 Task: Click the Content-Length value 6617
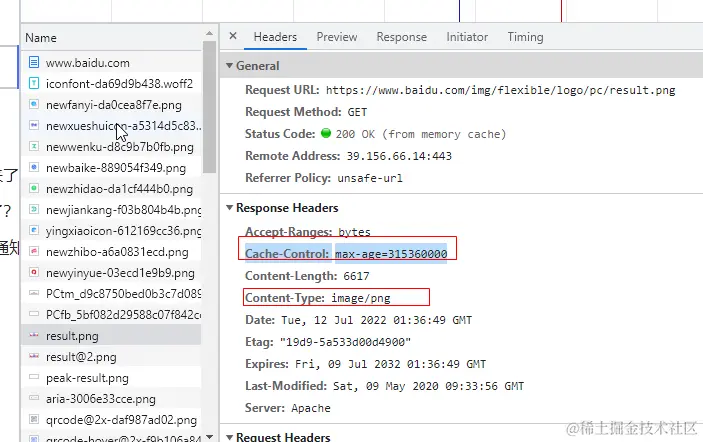click(x=356, y=276)
